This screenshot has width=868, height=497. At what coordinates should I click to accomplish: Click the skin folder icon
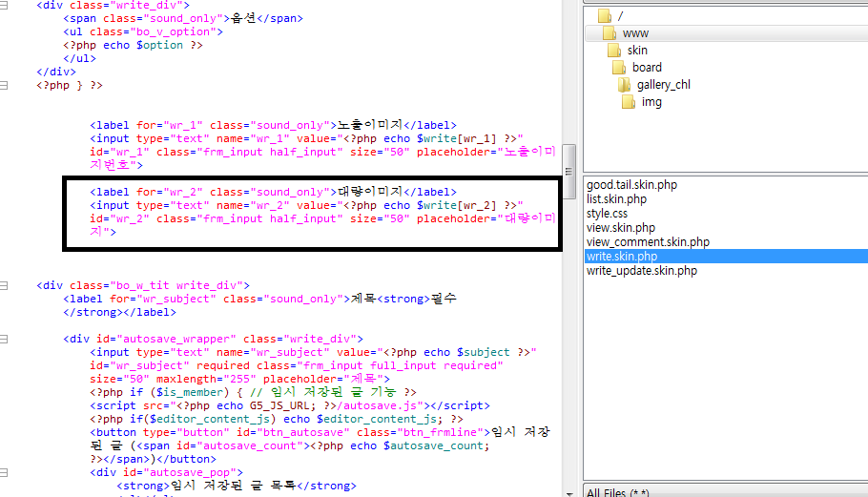pyautogui.click(x=615, y=51)
